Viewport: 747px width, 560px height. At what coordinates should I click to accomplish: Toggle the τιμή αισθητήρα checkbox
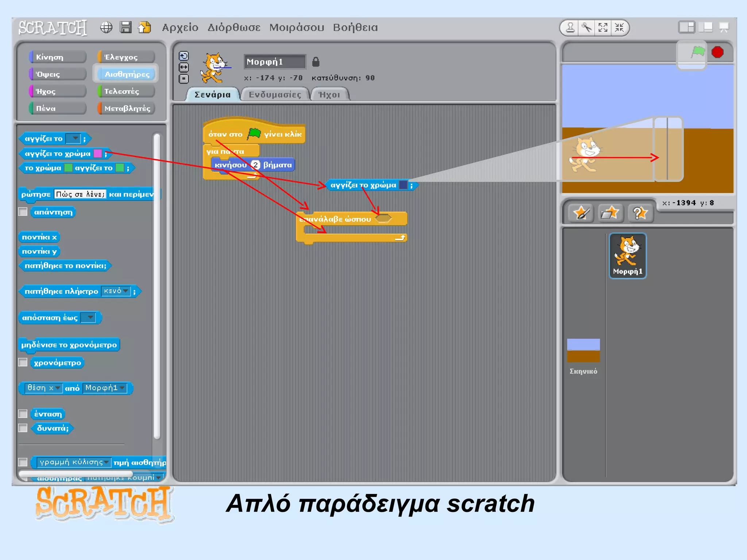click(23, 462)
